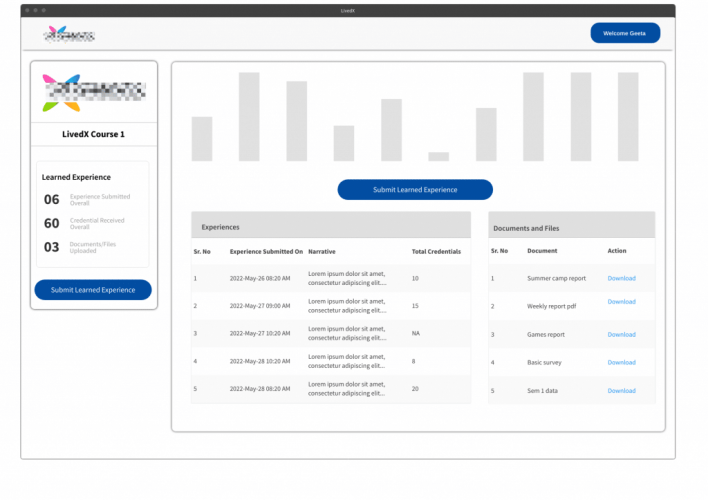Click the Documents and Files header
708x500 pixels.
(x=572, y=225)
